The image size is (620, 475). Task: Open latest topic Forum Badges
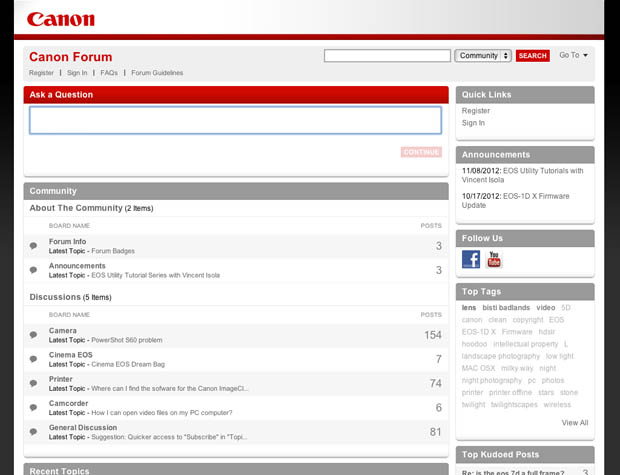[113, 251]
